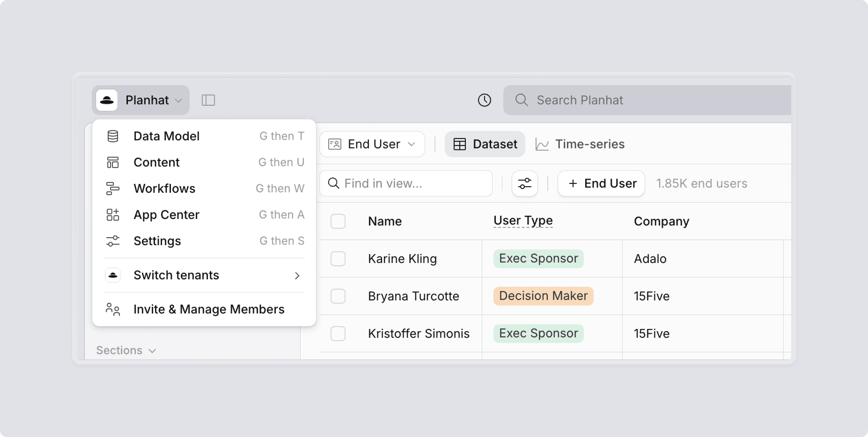Click the Content layout icon
This screenshot has height=437, width=868.
[x=113, y=162]
